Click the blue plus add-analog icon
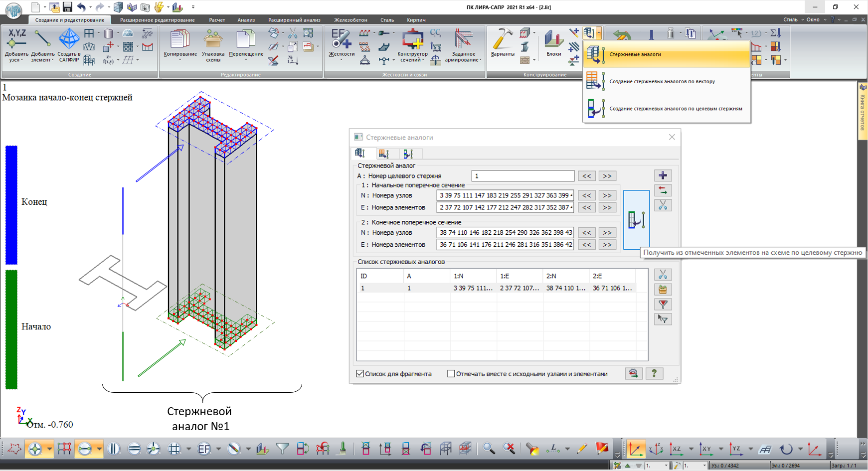 click(663, 175)
